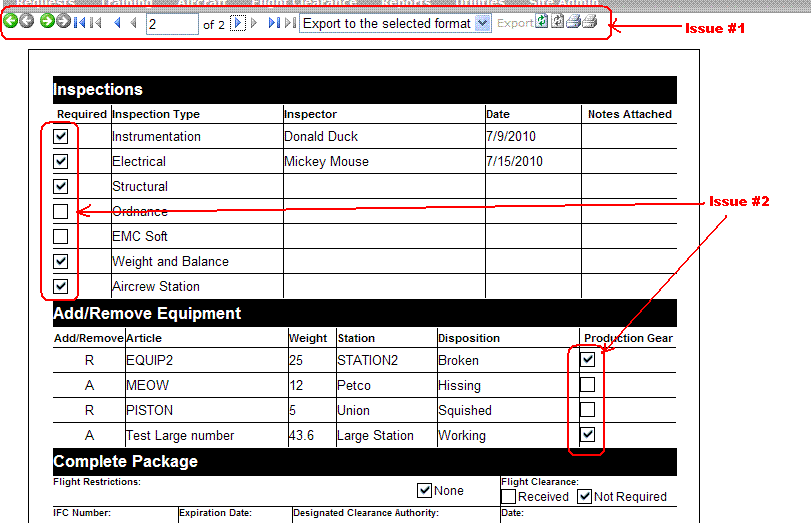Image resolution: width=811 pixels, height=523 pixels.
Task: Click the gray first-page icon
Action: coord(96,23)
